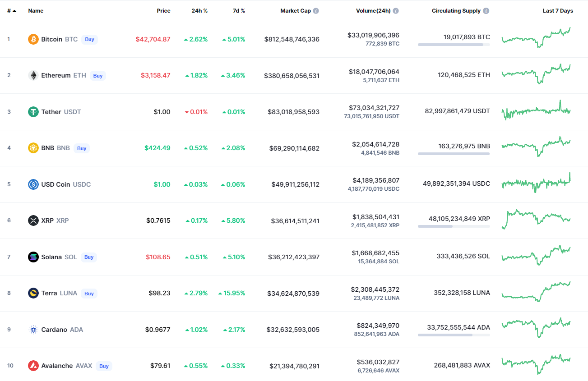Click the Avalanche logo icon
Viewport: 588px width, 381px height.
point(33,366)
